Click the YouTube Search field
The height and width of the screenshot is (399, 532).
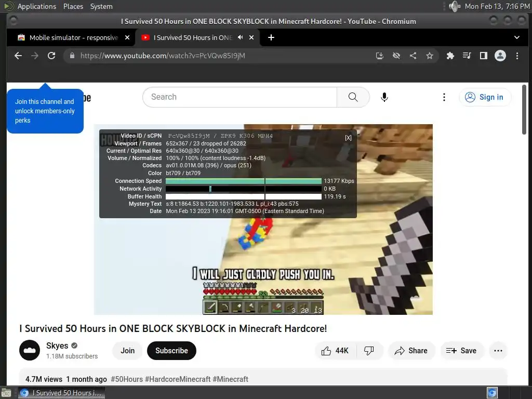coord(240,97)
